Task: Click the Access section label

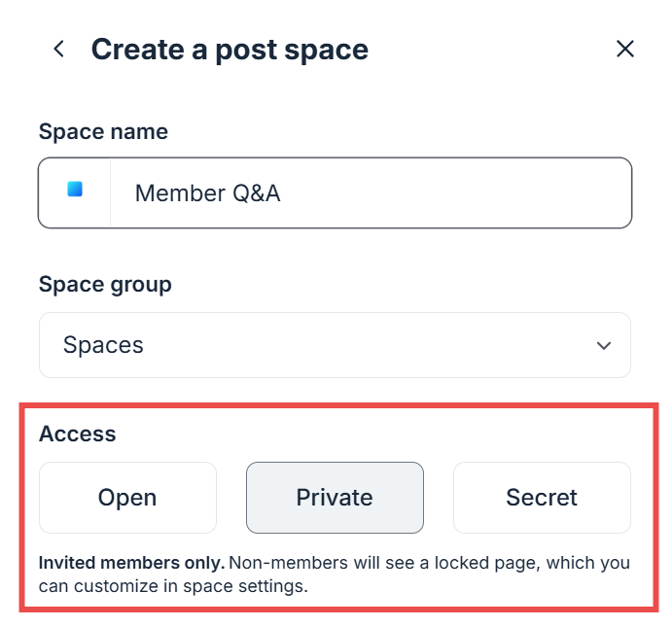Action: (77, 434)
